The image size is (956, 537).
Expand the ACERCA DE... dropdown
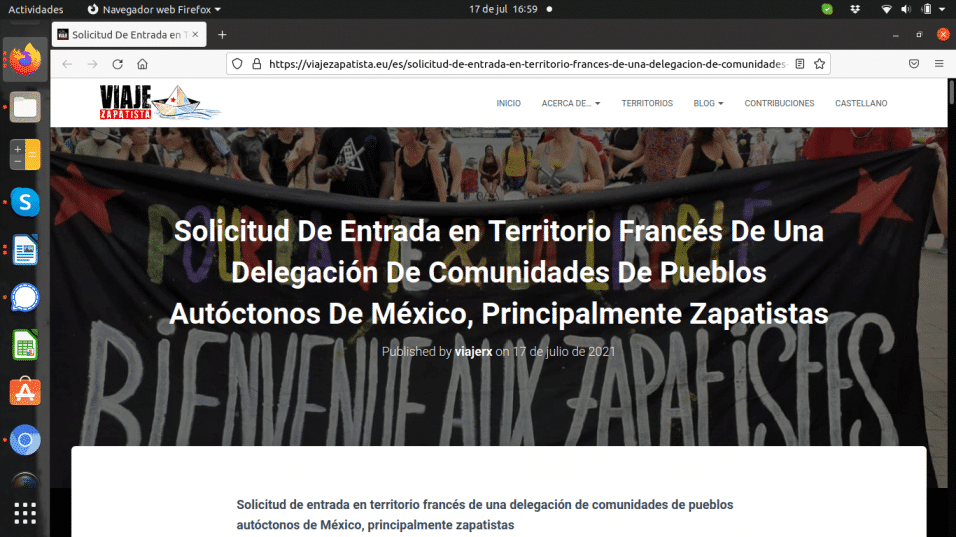click(571, 104)
